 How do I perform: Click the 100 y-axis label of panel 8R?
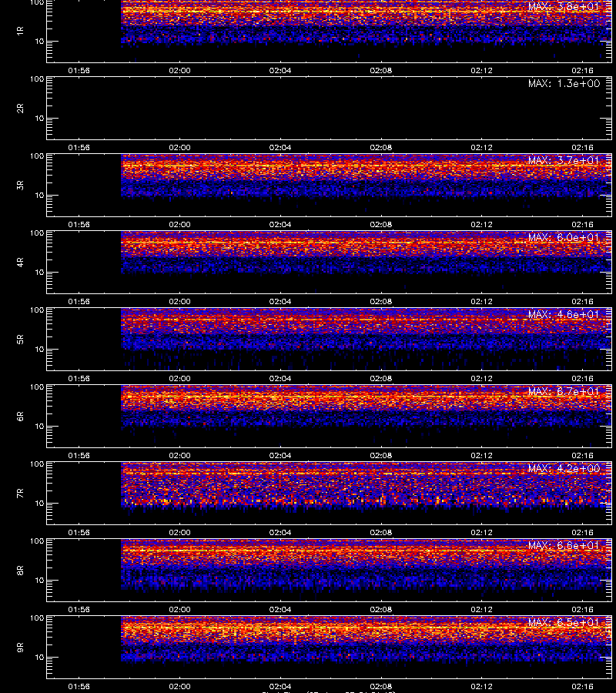click(37, 541)
